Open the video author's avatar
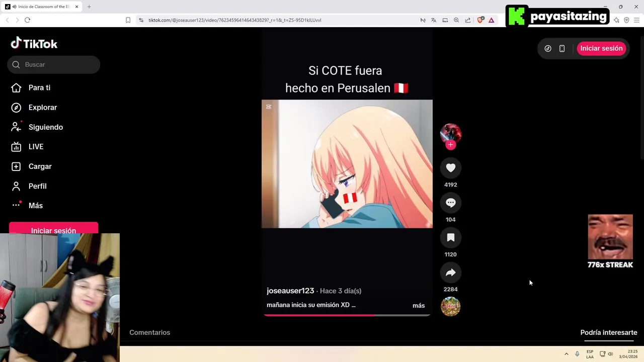Viewport: 644px width, 362px height. tap(450, 134)
